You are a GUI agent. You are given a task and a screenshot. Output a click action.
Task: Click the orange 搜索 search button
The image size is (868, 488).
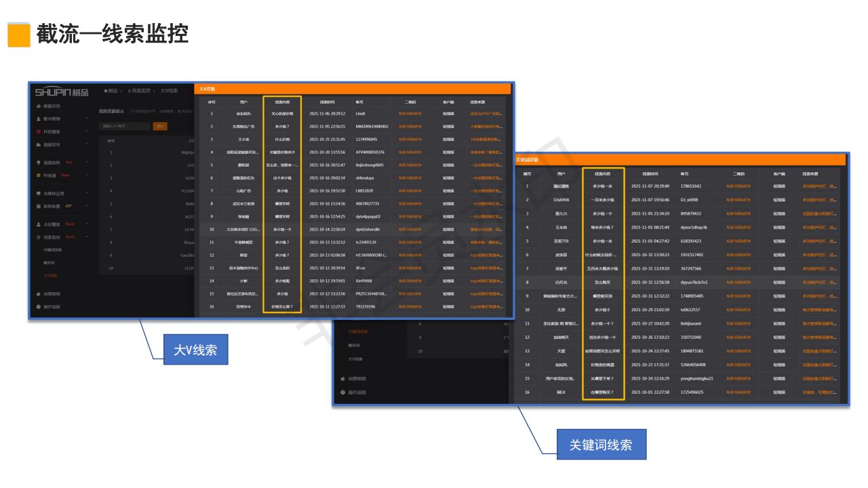[161, 125]
